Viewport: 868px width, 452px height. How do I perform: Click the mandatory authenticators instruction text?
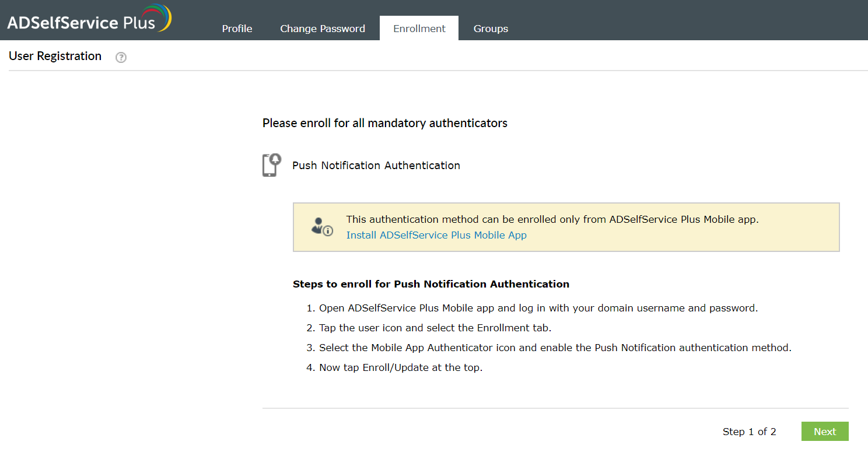385,123
